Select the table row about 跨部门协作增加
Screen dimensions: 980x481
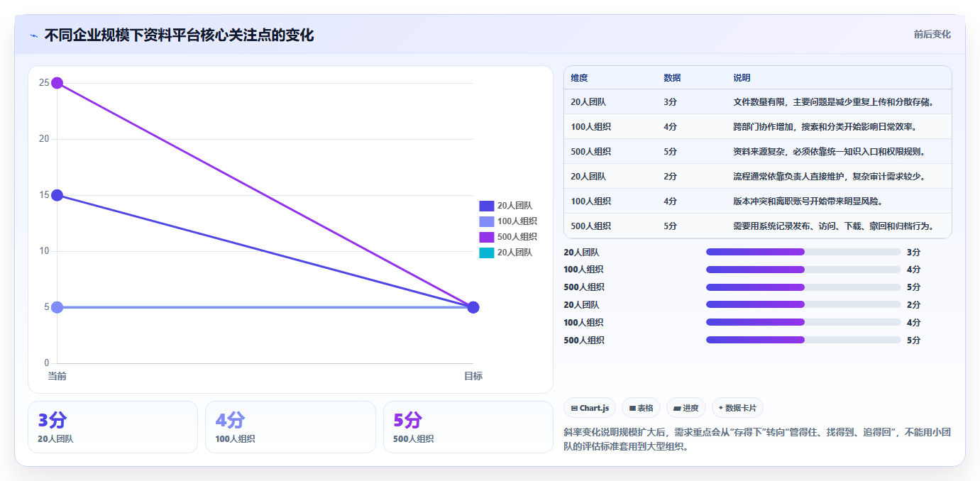[x=757, y=127]
